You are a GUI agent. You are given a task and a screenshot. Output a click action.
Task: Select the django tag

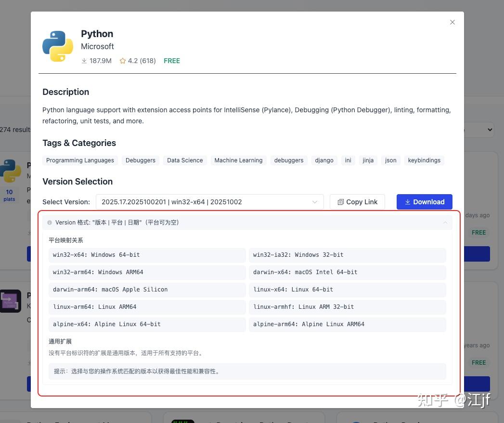[324, 160]
